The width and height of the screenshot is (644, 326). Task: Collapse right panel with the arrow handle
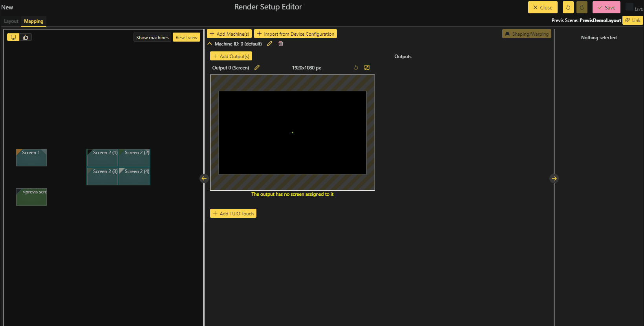coord(554,178)
